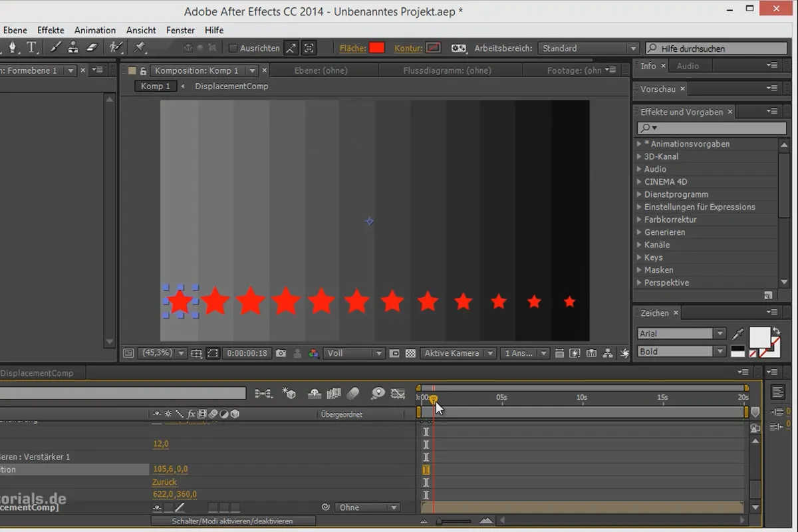Click the workspace sync settings icon
This screenshot has height=532, width=798.
tap(458, 49)
